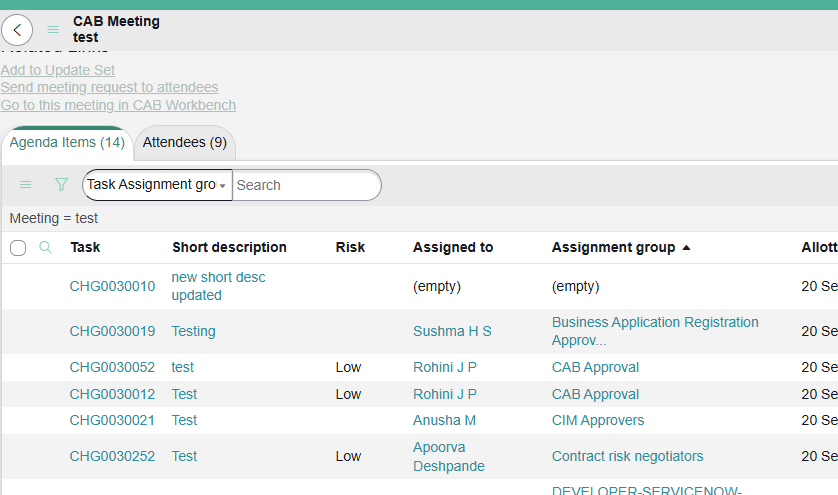Viewport: 838px width, 495px height.
Task: Open the CIM Approvers group
Action: pyautogui.click(x=598, y=421)
